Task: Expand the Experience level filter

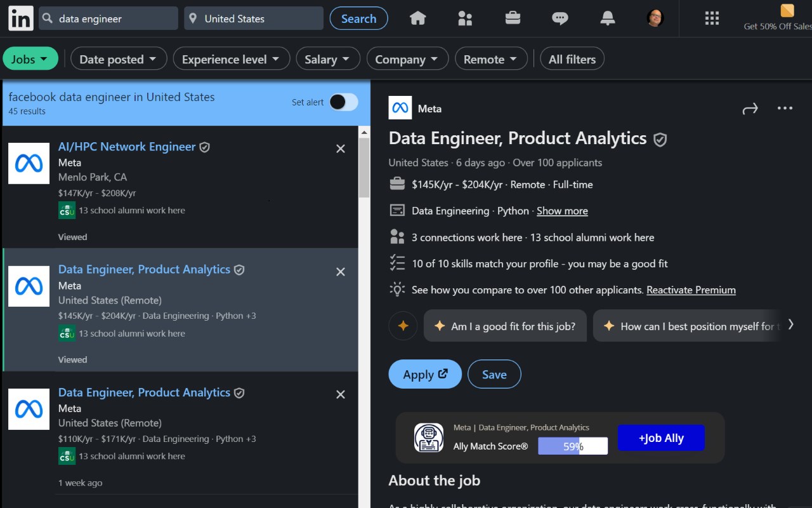Action: point(232,59)
